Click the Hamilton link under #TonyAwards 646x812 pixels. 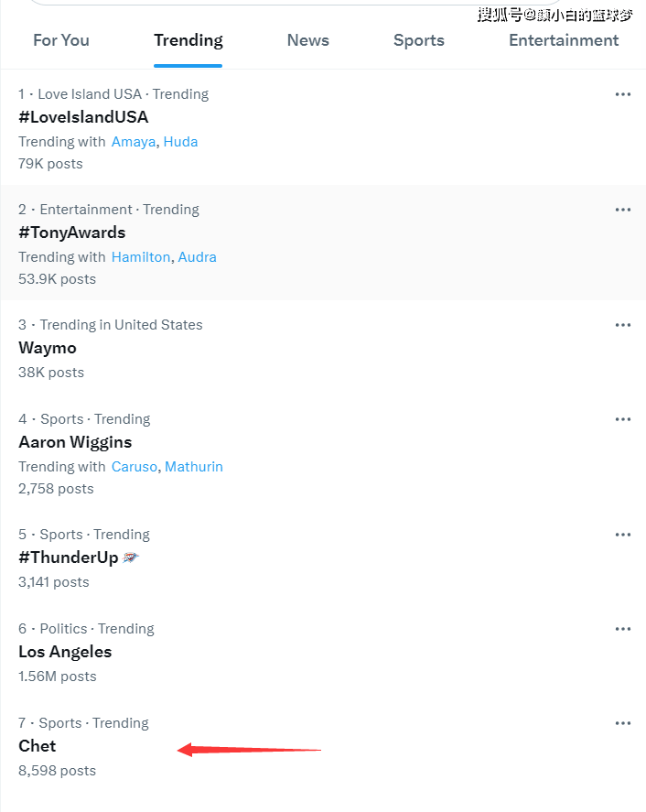coord(141,257)
